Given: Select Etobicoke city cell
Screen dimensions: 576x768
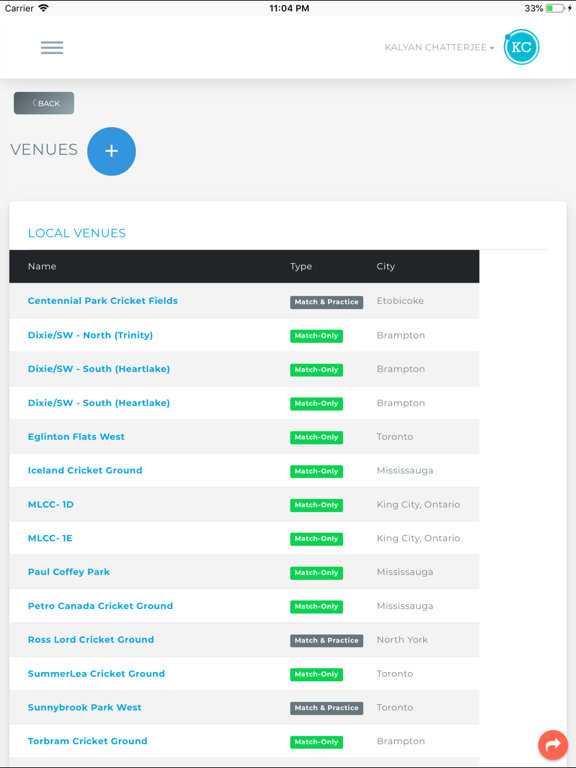Looking at the screenshot, I should (x=400, y=301).
